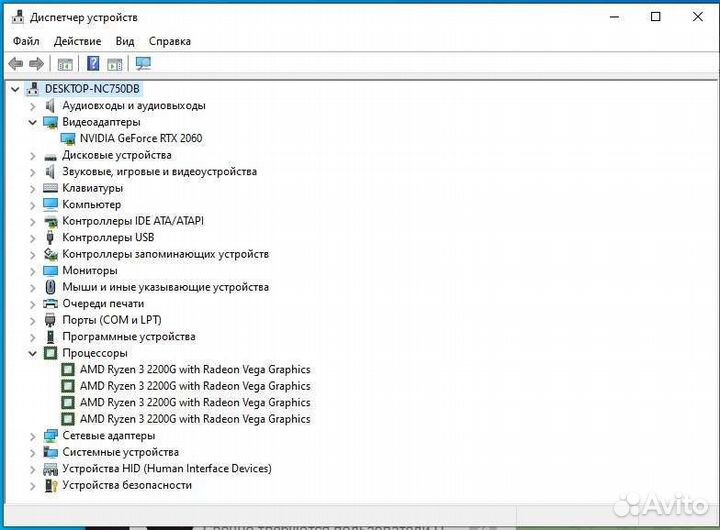The width and height of the screenshot is (720, 530).
Task: Click the Устройства безопасности key icon
Action: [x=51, y=485]
